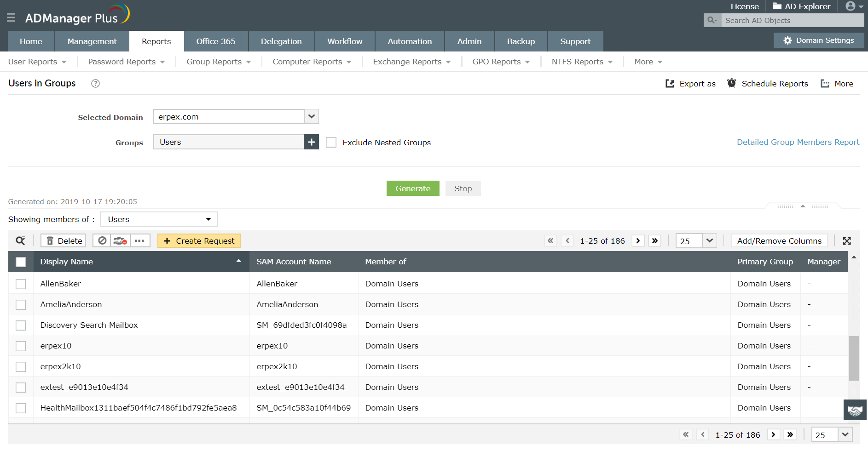Screen dimensions: 868x451
Task: Click the help icon next to Users in Groups
Action: [x=95, y=84]
